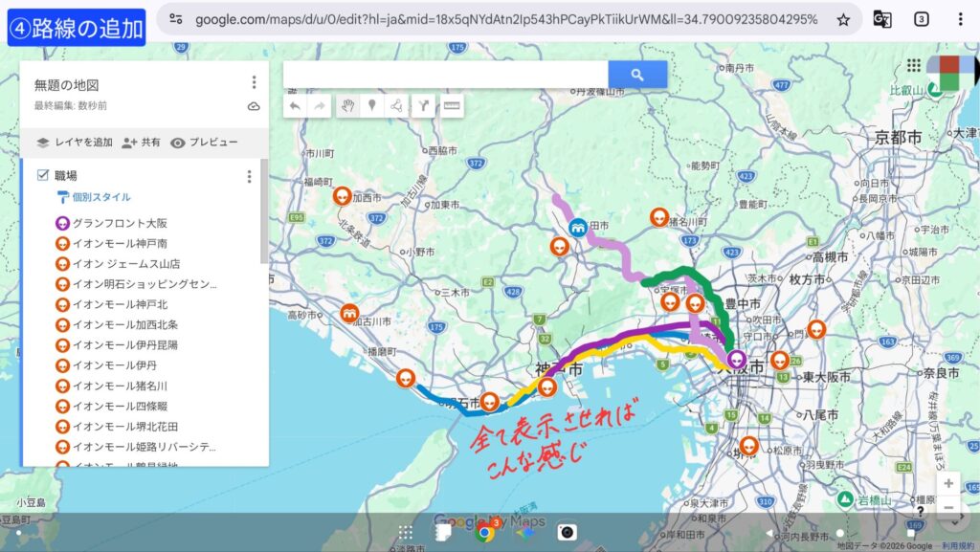Image resolution: width=980 pixels, height=552 pixels.
Task: Select the hand pan tool
Action: pos(348,106)
